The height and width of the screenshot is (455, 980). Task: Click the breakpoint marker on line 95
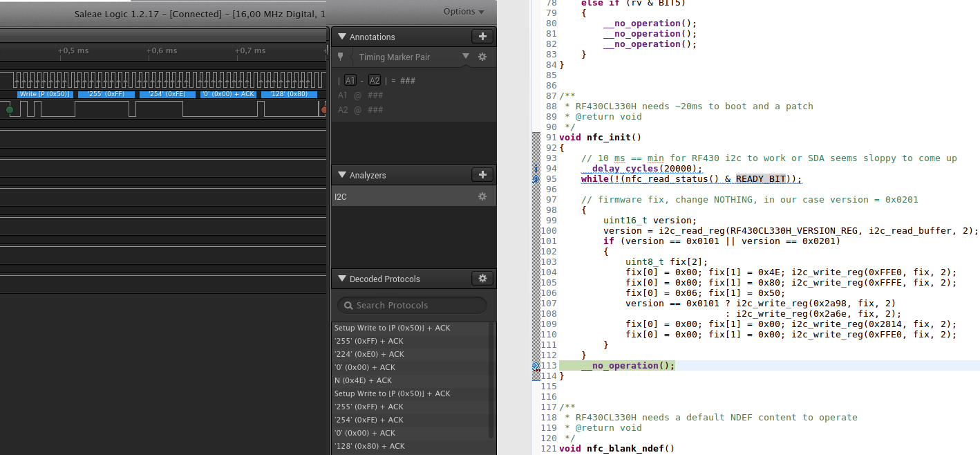coord(536,179)
